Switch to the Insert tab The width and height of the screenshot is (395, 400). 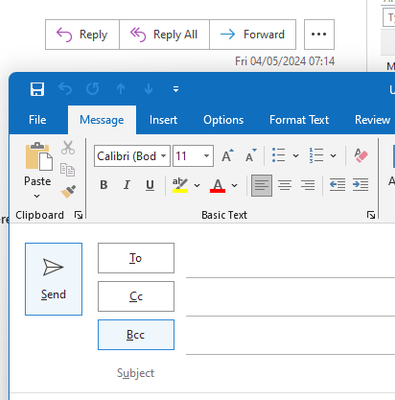pyautogui.click(x=163, y=120)
